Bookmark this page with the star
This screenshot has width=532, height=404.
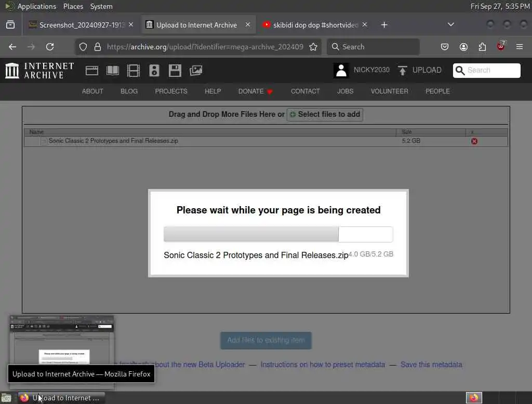pyautogui.click(x=313, y=47)
